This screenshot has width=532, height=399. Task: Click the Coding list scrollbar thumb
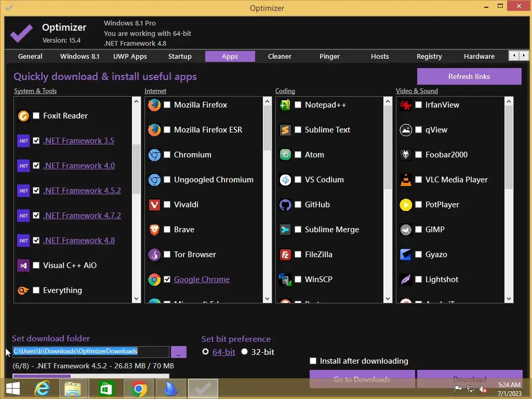click(x=388, y=147)
